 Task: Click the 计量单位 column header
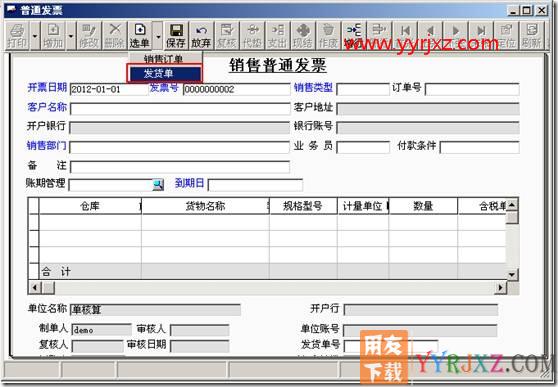pyautogui.click(x=363, y=206)
